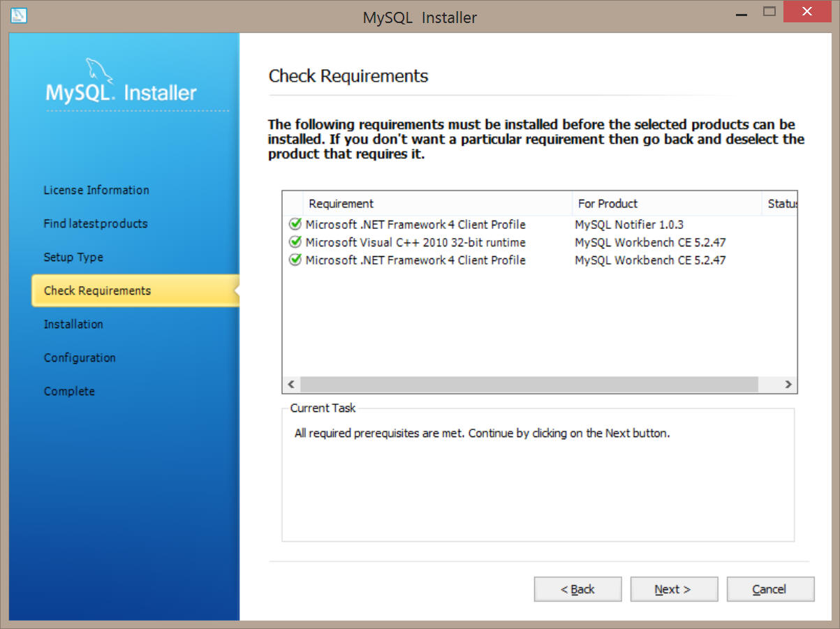Viewport: 840px width, 629px height.
Task: Click the 'All required prerequisites are met' message
Action: (482, 433)
